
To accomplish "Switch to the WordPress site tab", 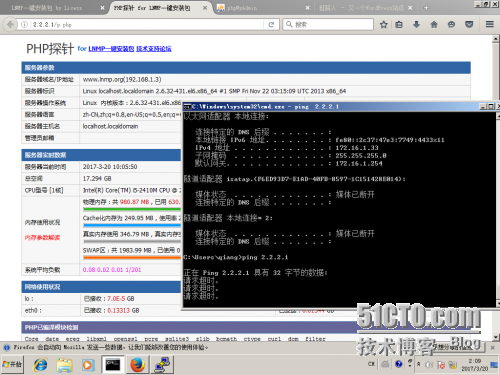I will coord(366,8).
